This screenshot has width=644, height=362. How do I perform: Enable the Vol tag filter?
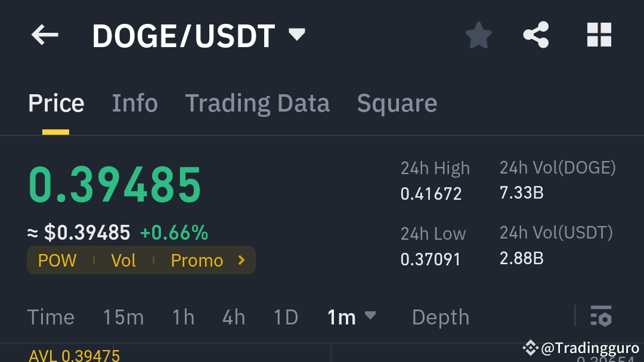(123, 260)
